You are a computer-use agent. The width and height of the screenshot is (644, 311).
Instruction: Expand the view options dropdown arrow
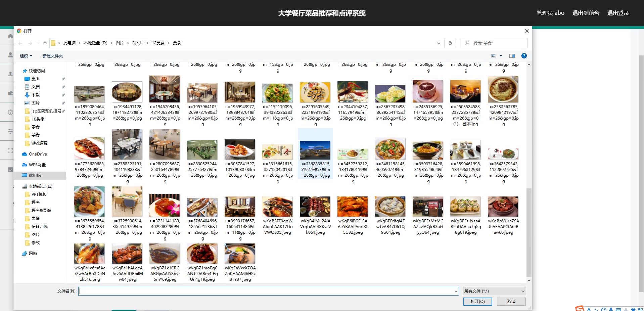click(501, 56)
